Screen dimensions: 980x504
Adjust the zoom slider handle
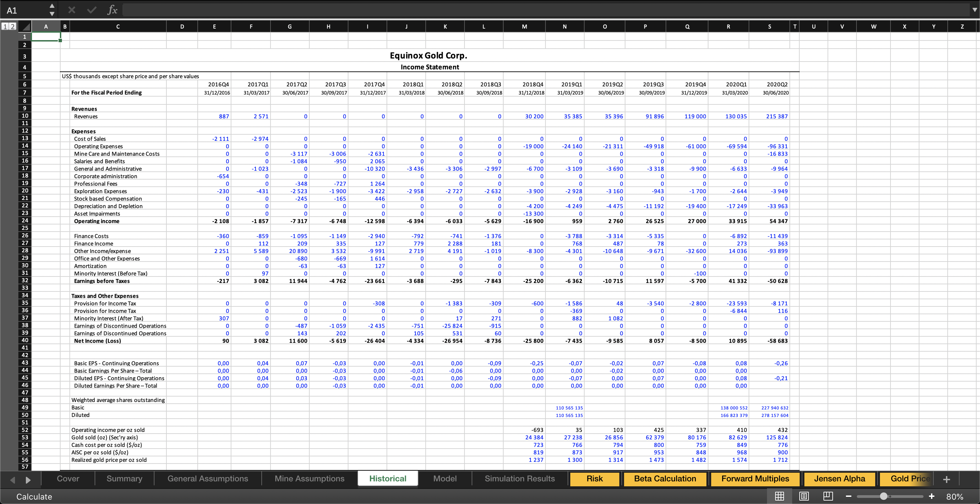point(884,497)
